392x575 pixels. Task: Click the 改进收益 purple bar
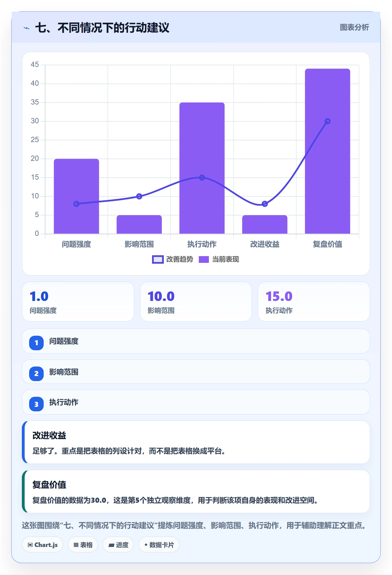[265, 224]
